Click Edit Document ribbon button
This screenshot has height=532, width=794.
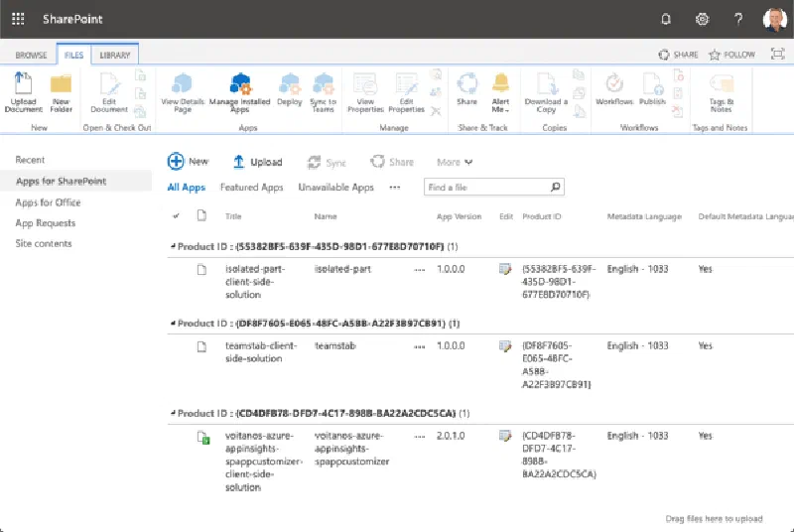109,92
